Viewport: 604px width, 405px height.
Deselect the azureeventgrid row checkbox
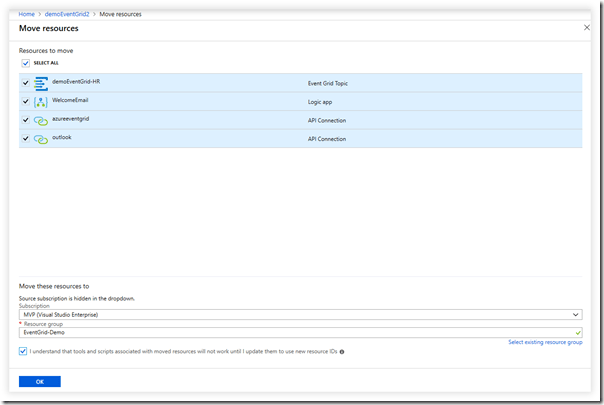pyautogui.click(x=25, y=120)
